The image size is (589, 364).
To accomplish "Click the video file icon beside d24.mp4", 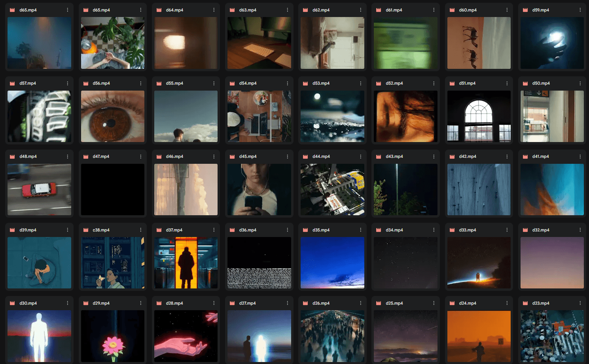I will tap(452, 303).
